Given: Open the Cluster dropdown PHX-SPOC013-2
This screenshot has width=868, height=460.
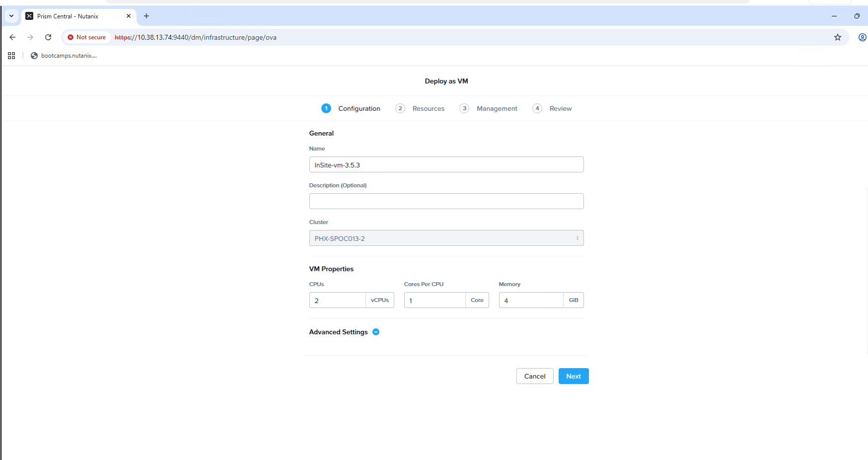Looking at the screenshot, I should pos(446,238).
